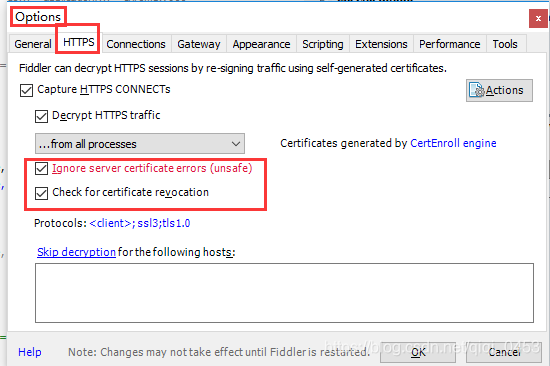Switch to the Appearance tab

pos(261,44)
